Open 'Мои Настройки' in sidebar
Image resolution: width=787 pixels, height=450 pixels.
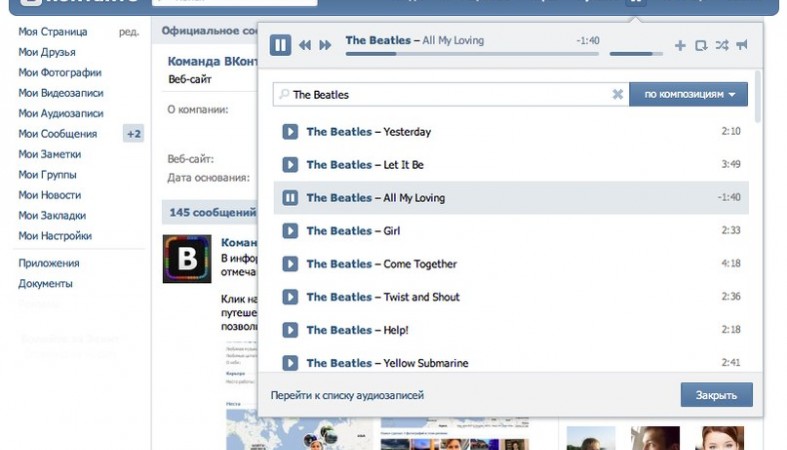point(55,236)
